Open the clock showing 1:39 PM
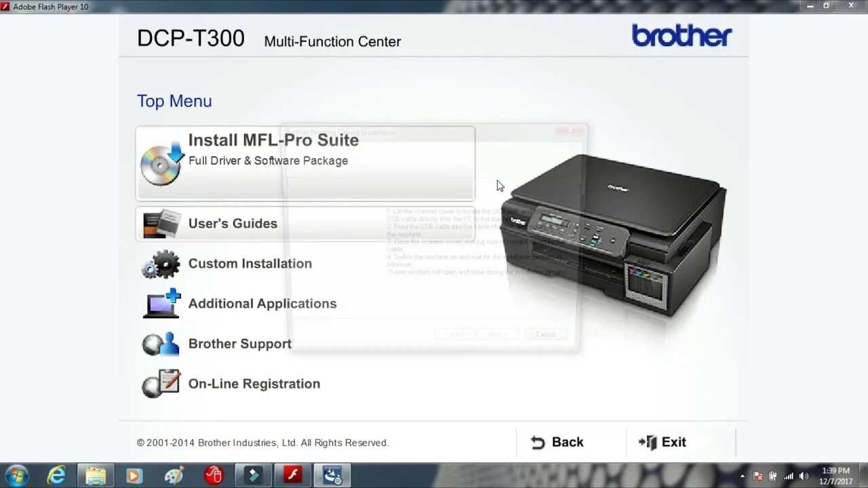 coord(835,476)
